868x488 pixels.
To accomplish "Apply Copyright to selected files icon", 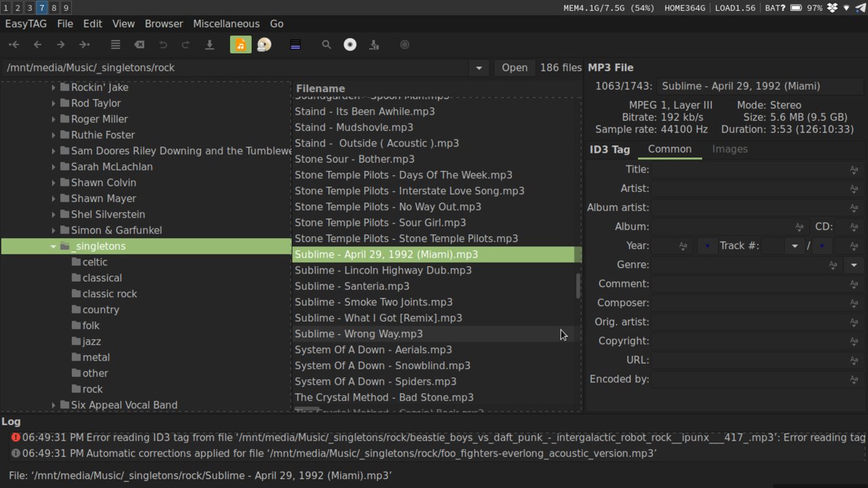I will [x=854, y=341].
